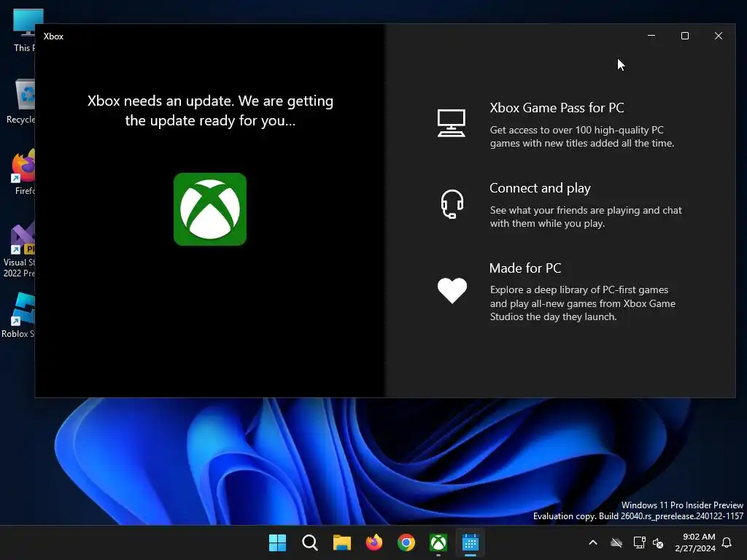Click the 'Xbox Game Pass for PC' heading
747x560 pixels.
click(557, 108)
